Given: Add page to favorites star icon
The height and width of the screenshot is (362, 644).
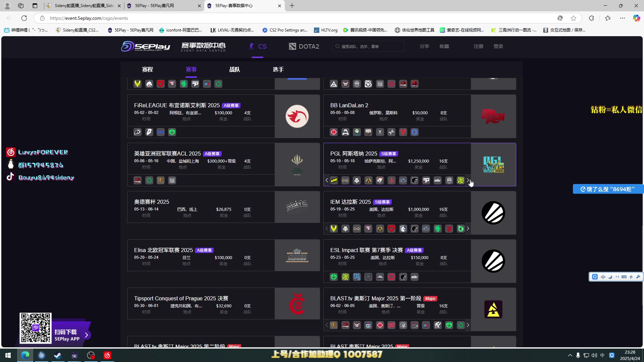Looking at the screenshot, I should pos(574,18).
